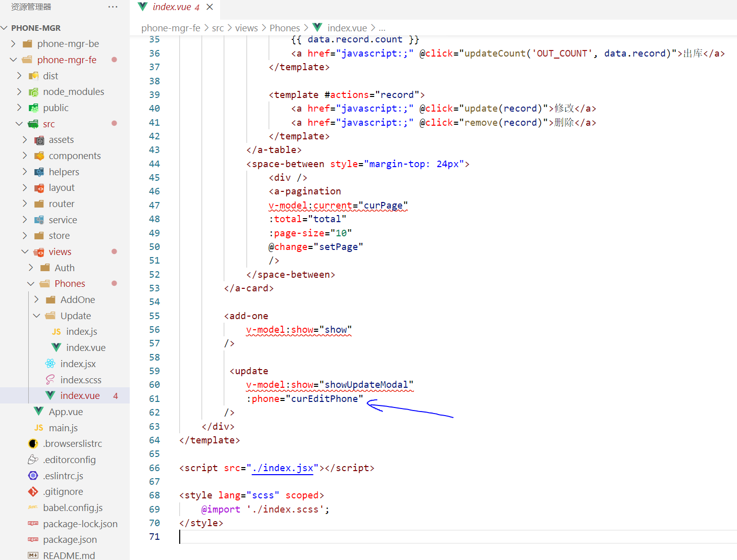The image size is (737, 560).
Task: Click the ESLint icon beside .eslintrc.js
Action: [33, 476]
